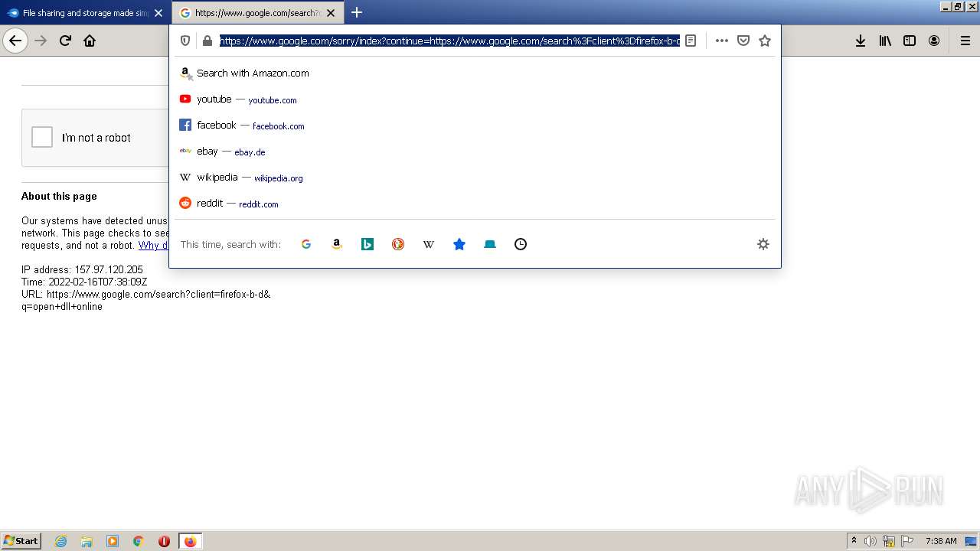980x551 pixels.
Task: Launch Opera from taskbar
Action: coord(164,541)
